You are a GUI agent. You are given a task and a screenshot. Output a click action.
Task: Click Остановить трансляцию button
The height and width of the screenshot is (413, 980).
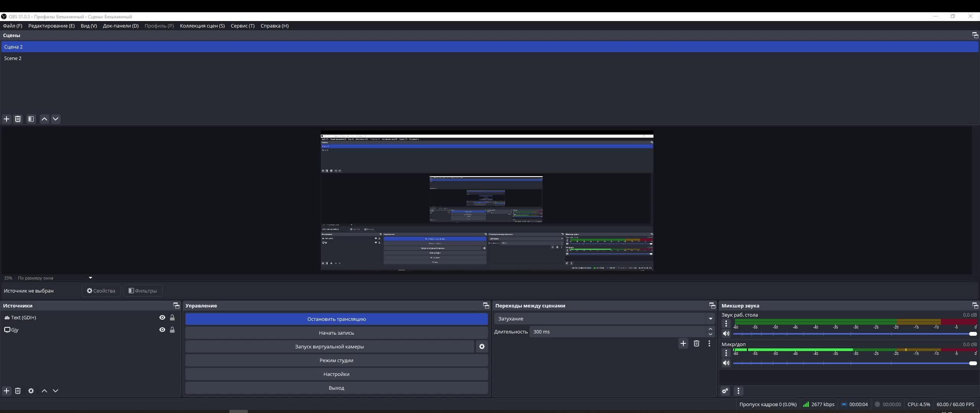(x=336, y=319)
